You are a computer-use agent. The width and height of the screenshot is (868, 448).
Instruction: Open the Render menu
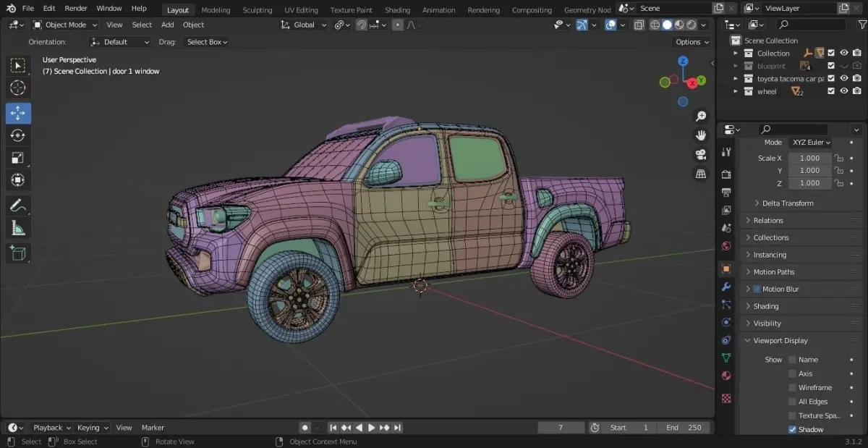point(76,9)
